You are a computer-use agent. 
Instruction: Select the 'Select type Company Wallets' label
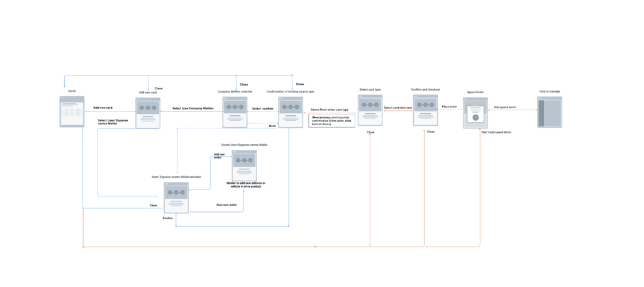pyautogui.click(x=193, y=108)
